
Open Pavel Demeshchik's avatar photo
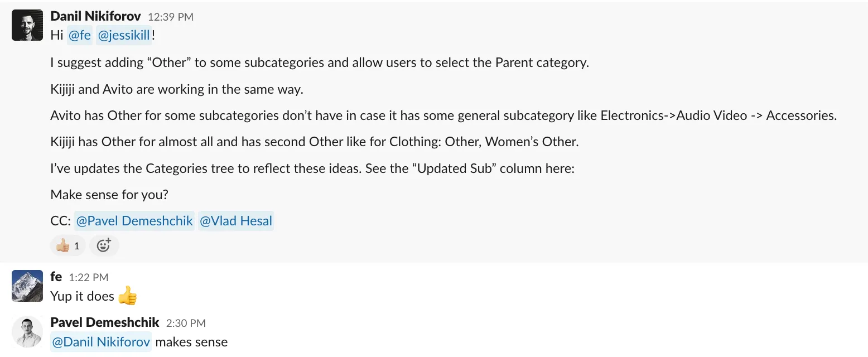coord(27,332)
